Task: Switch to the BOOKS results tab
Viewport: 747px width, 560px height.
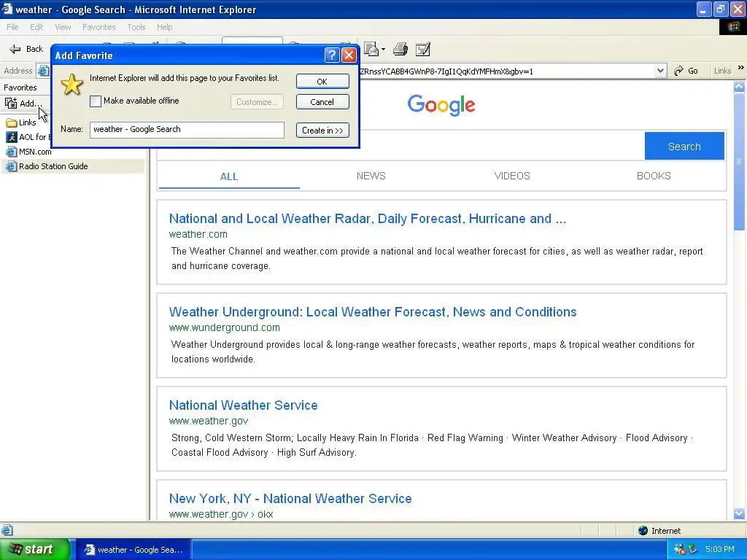Action: click(x=654, y=176)
